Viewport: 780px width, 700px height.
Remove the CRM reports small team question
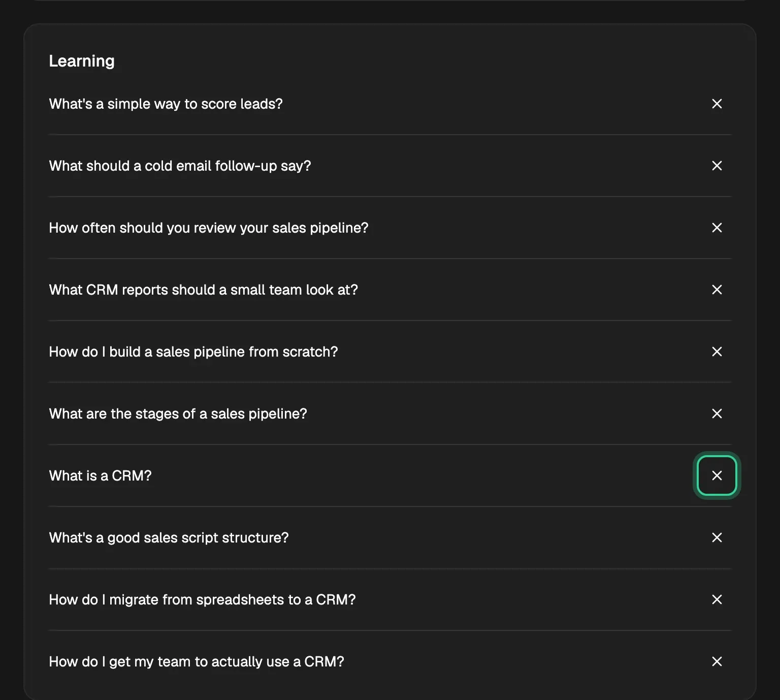[x=717, y=290]
